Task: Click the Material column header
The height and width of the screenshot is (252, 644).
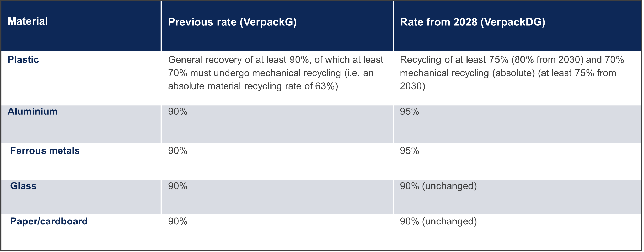Action: 28,21
